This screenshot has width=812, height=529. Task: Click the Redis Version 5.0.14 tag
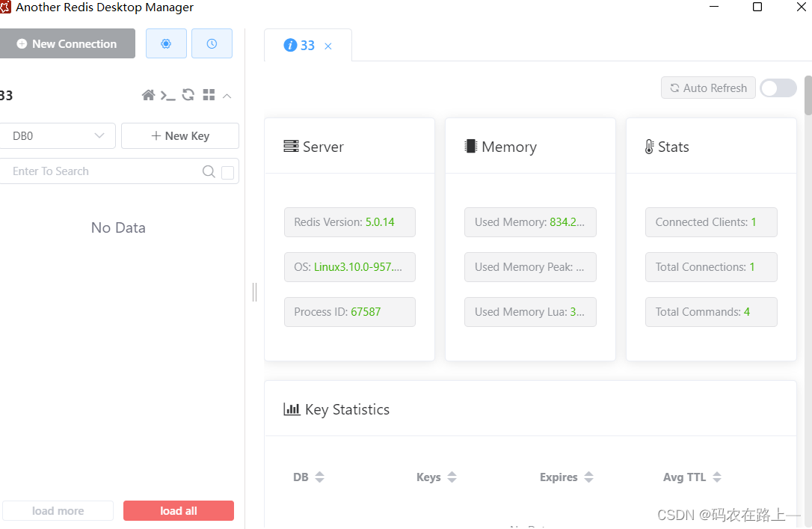350,222
